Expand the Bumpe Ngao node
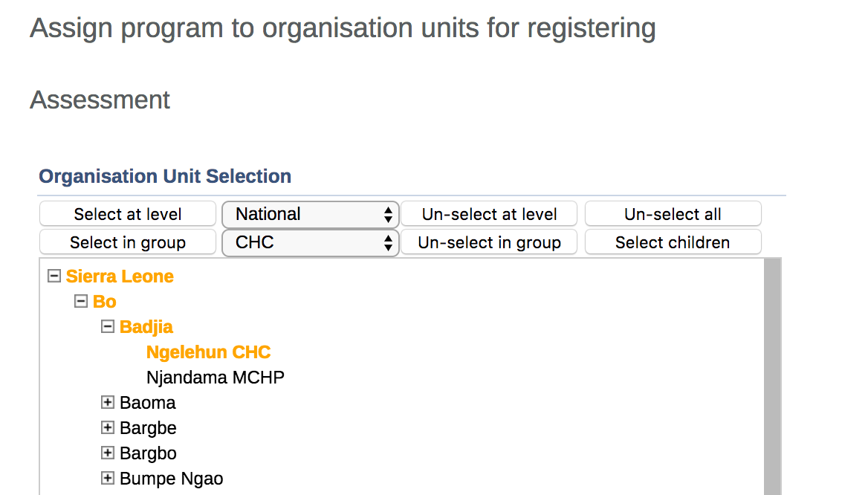Screen dimensions: 868x495 (x=108, y=478)
